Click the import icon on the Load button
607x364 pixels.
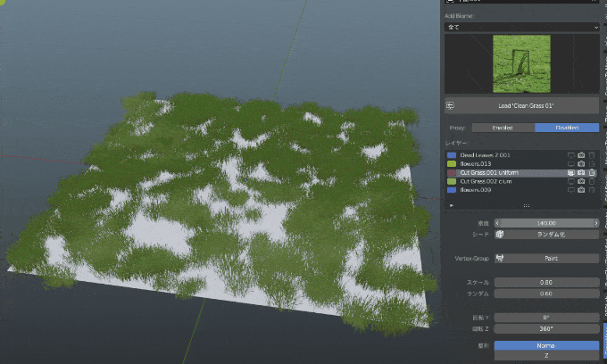tap(450, 105)
